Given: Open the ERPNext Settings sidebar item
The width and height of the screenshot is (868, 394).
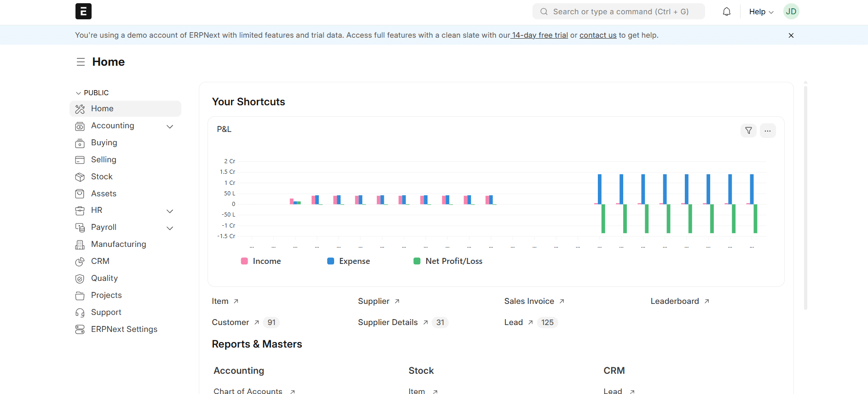Looking at the screenshot, I should coord(124,329).
